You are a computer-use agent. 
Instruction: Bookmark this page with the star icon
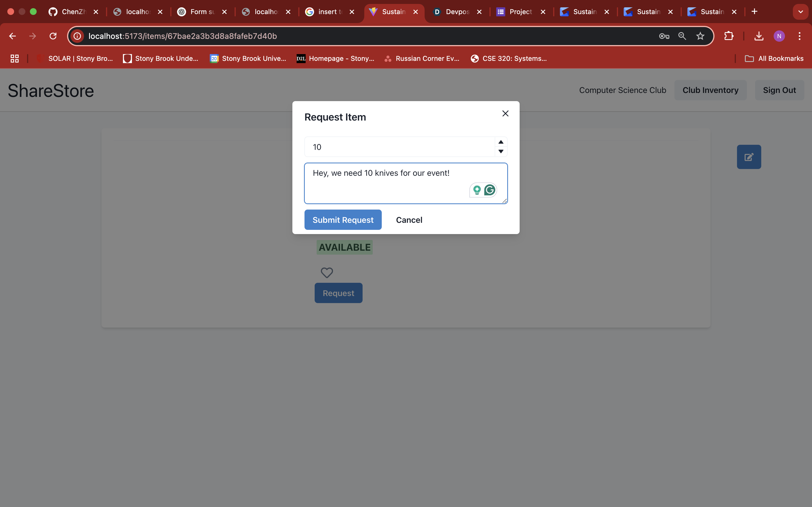tap(700, 36)
